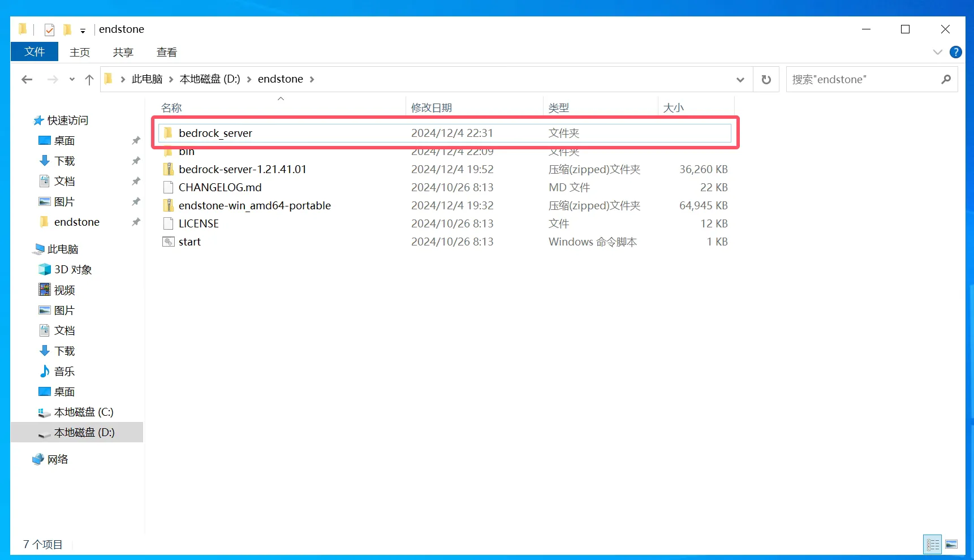Switch to details view layout icon
The image size is (974, 560).
[x=932, y=544]
